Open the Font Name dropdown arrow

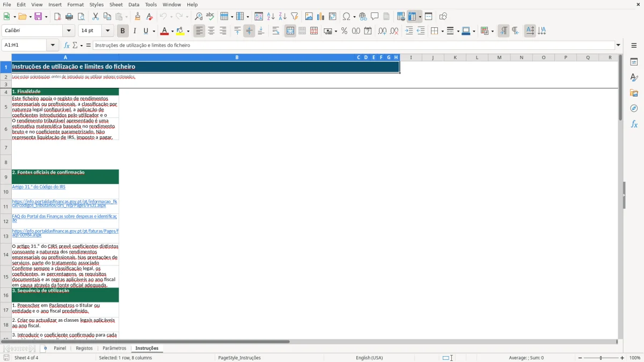pos(68,31)
